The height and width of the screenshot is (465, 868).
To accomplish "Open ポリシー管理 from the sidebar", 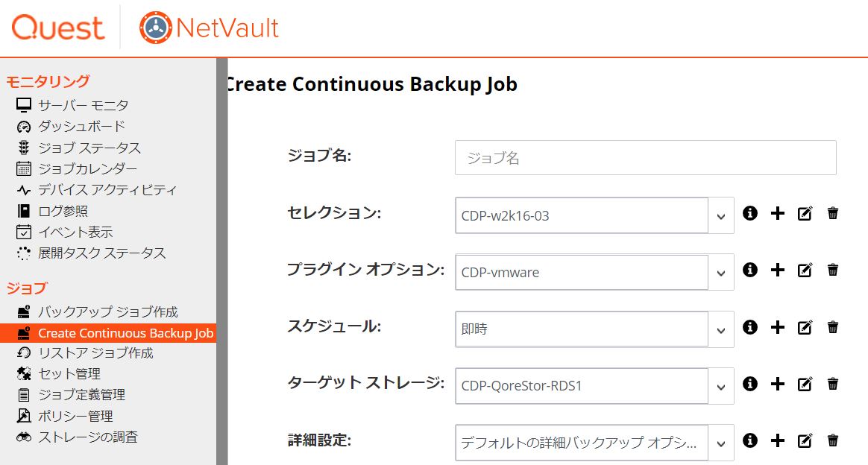I will click(x=75, y=416).
